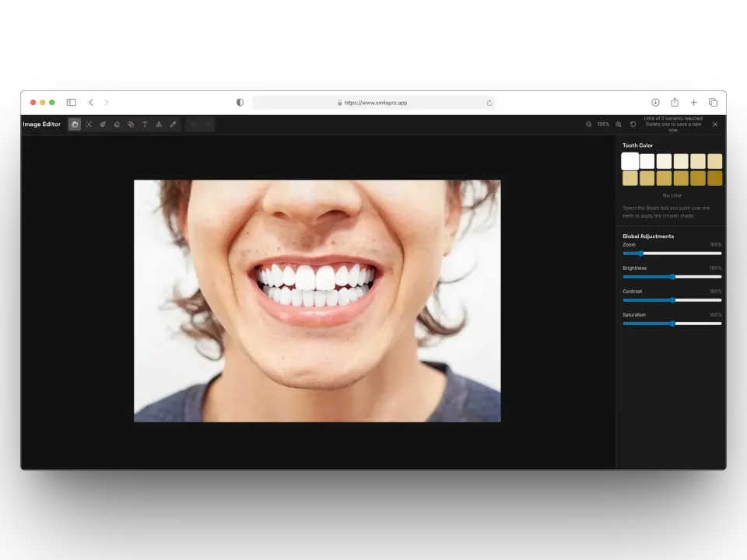747x560 pixels.
Task: Choose the second off-white tooth swatch in top row
Action: pyautogui.click(x=647, y=162)
